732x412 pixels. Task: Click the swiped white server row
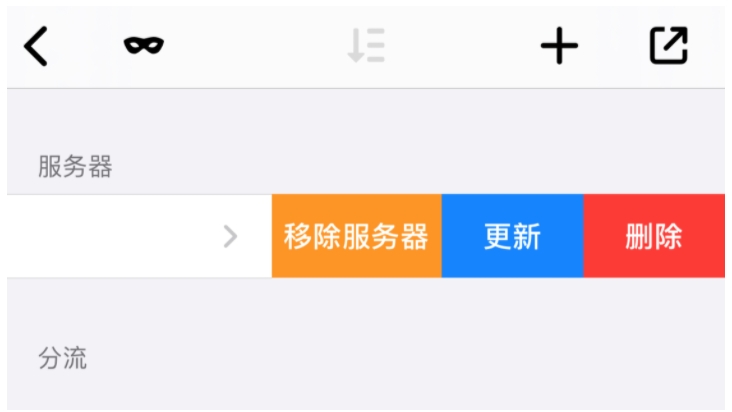click(139, 236)
